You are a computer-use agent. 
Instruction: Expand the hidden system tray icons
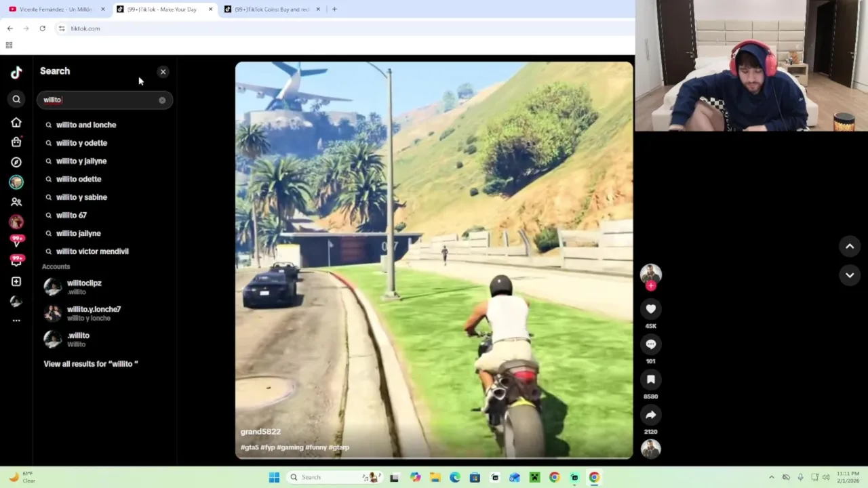coord(771,477)
